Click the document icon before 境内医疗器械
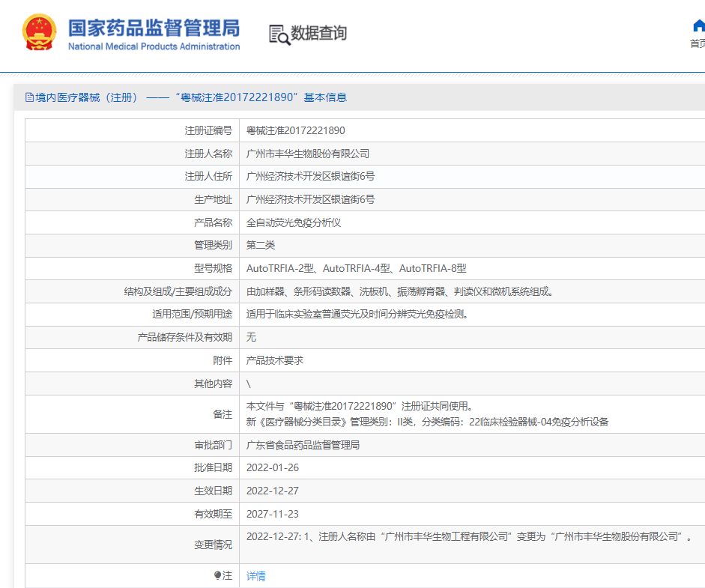Image resolution: width=705 pixels, height=588 pixels. coord(29,97)
